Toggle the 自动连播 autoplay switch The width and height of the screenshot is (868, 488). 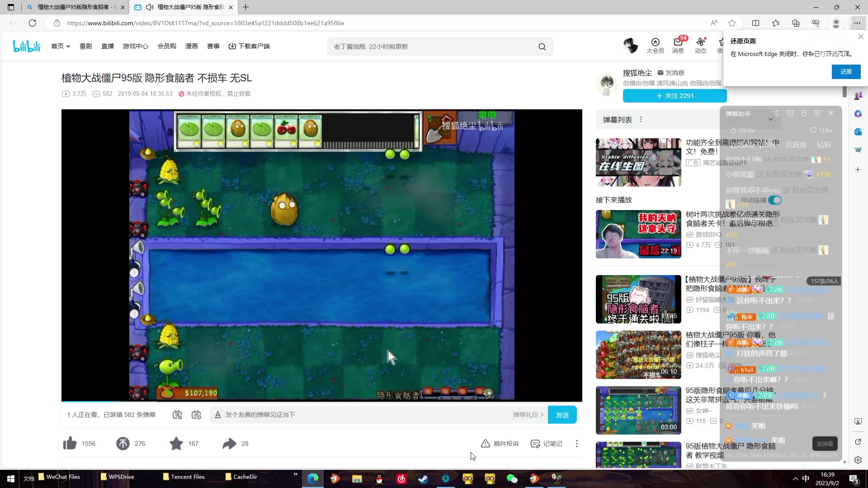(774, 200)
